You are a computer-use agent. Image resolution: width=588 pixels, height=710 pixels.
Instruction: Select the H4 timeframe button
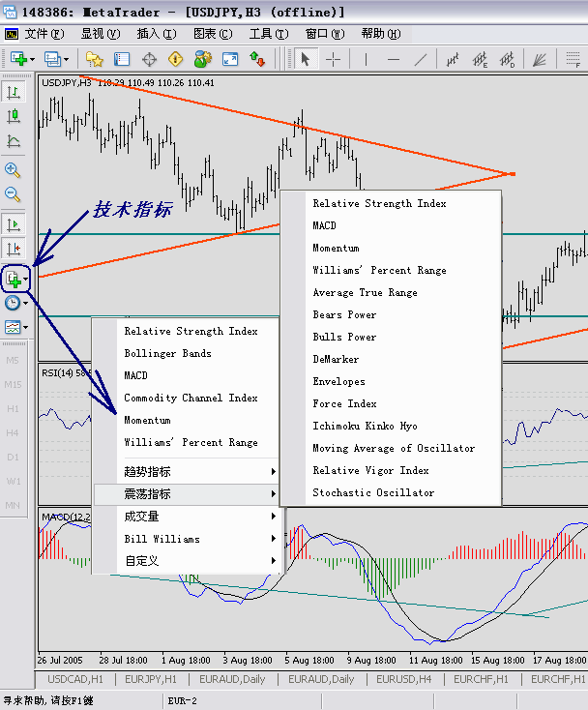[x=13, y=433]
